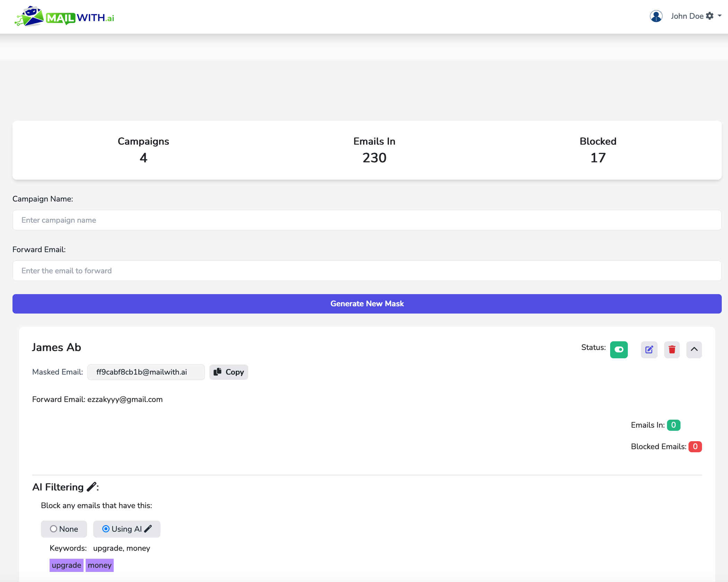Delete James Ab campaign trash icon
Viewport: 728px width, 582px height.
672,350
